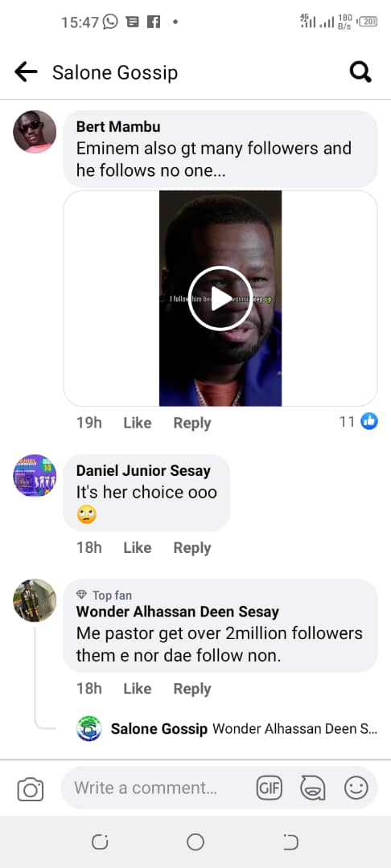Viewport: 391px width, 868px height.
Task: Like Bert Mambu's comment
Action: (x=138, y=423)
